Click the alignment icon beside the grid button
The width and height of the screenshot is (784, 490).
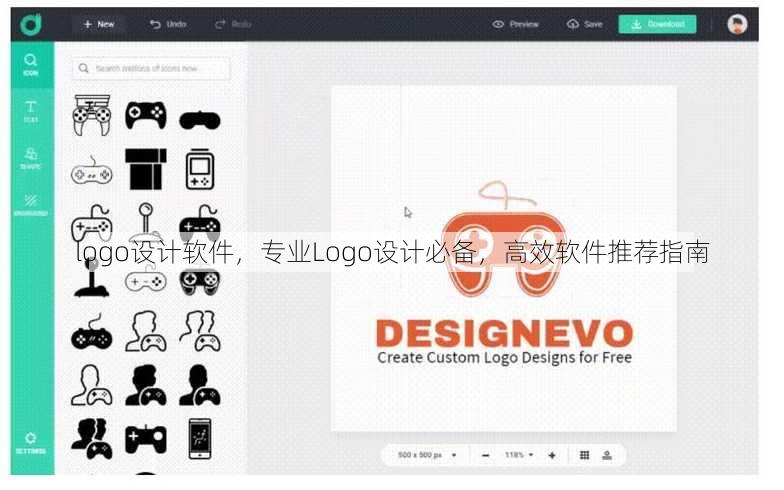[x=606, y=455]
